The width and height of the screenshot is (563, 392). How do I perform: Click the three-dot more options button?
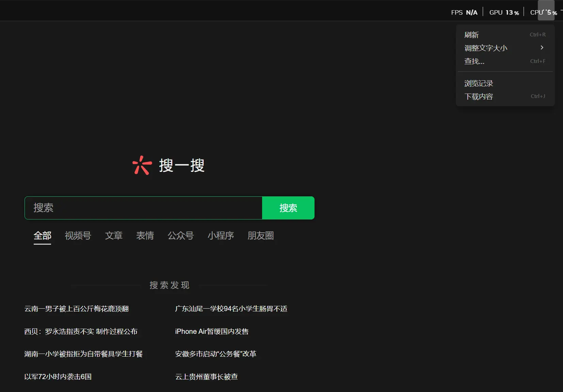pyautogui.click(x=546, y=11)
